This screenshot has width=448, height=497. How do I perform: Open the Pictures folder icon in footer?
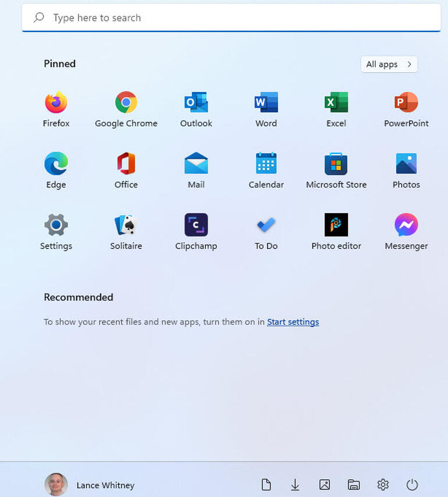(325, 485)
